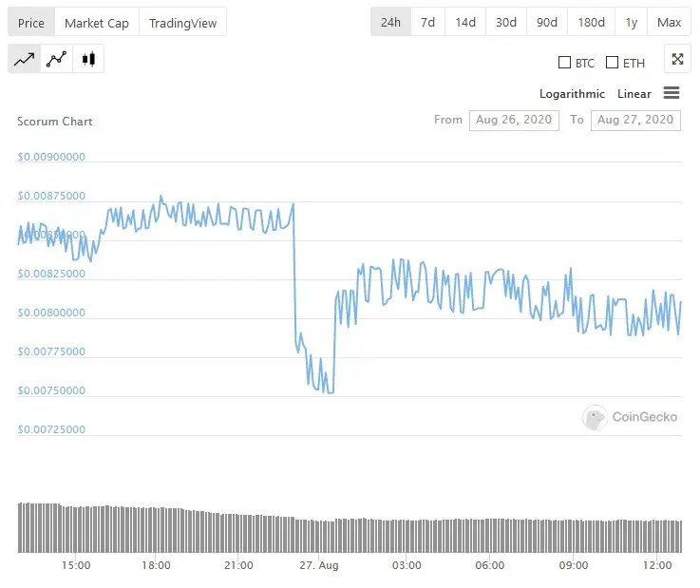Switch to the candlestick chart icon
The width and height of the screenshot is (700, 588).
coord(88,59)
